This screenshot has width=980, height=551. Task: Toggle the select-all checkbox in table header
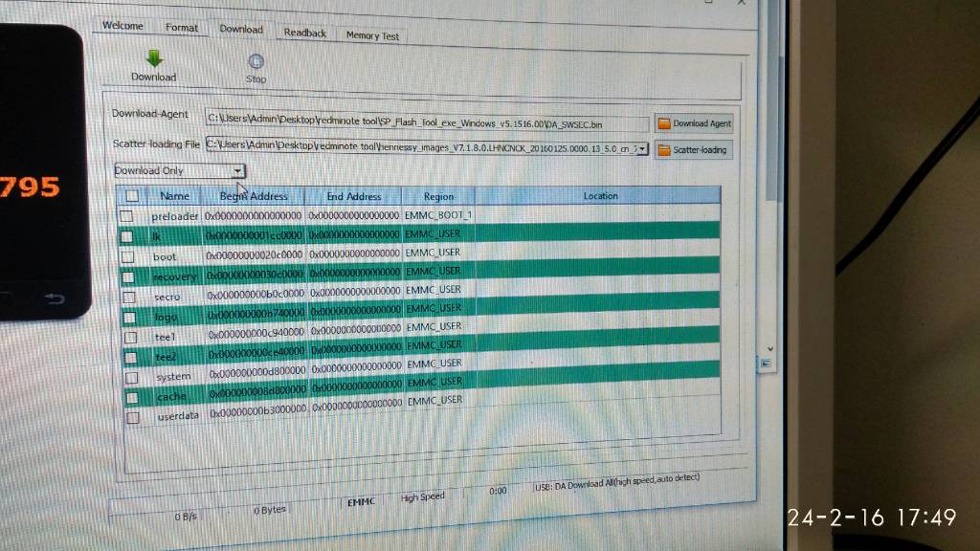click(132, 196)
